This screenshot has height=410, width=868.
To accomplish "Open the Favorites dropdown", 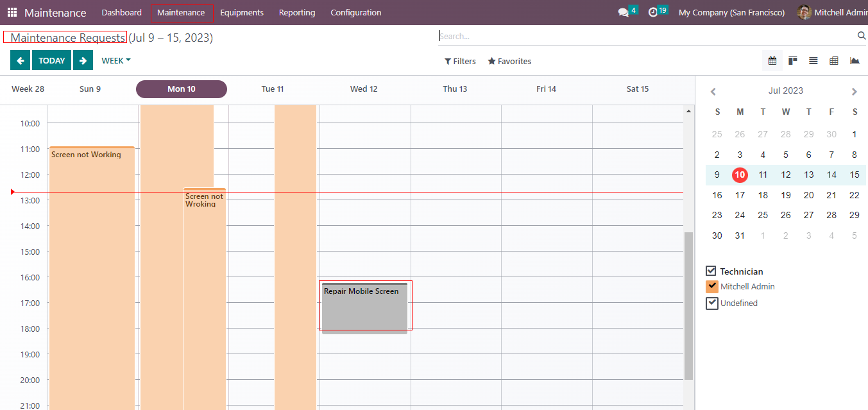I will (509, 62).
